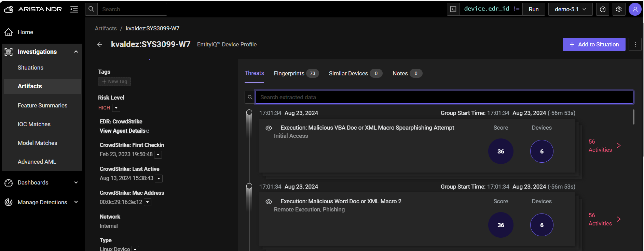Click the search magnifier icon in top bar
Screen dimensions: 644x251
(x=91, y=9)
